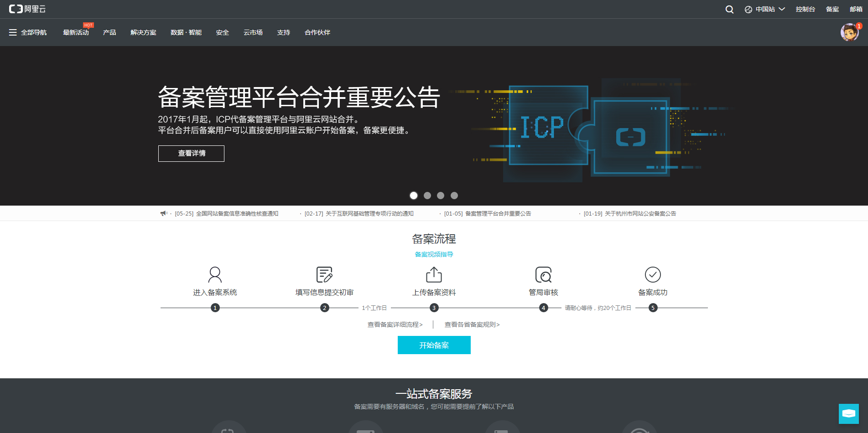
Task: Open the user avatar profile
Action: (x=849, y=32)
